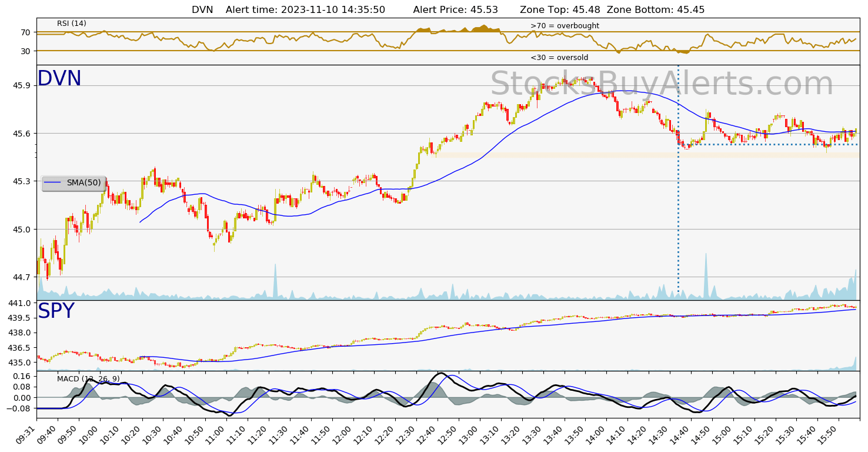Select the 439.5 SPY axis label

point(19,318)
